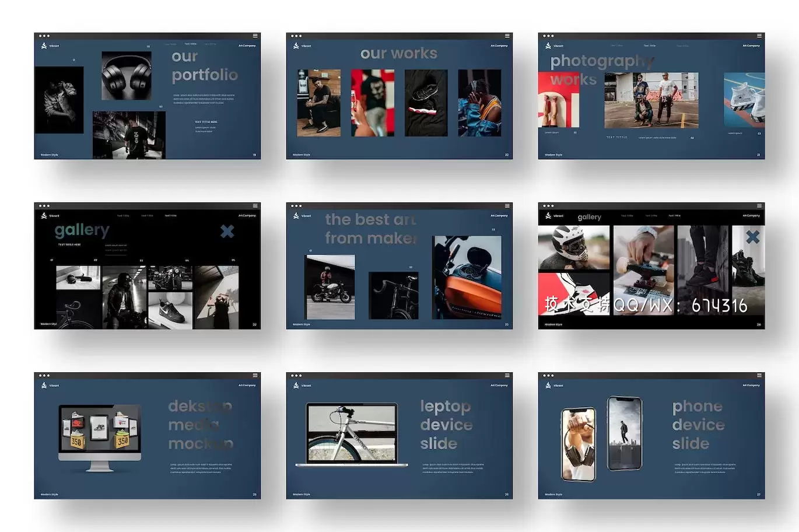Click the campfire logo on 'phone device slide'
799x532 pixels.
[548, 386]
